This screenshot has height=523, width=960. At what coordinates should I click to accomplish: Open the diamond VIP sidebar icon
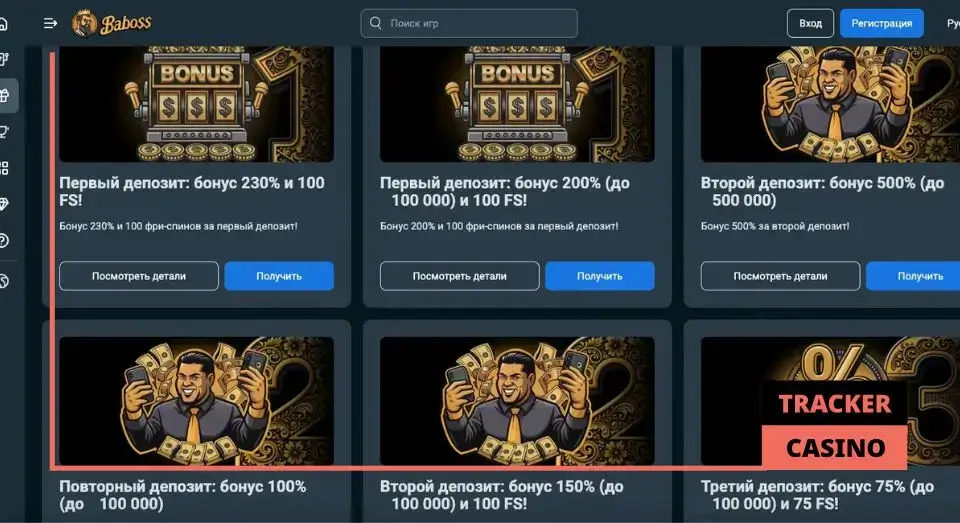pos(4,205)
